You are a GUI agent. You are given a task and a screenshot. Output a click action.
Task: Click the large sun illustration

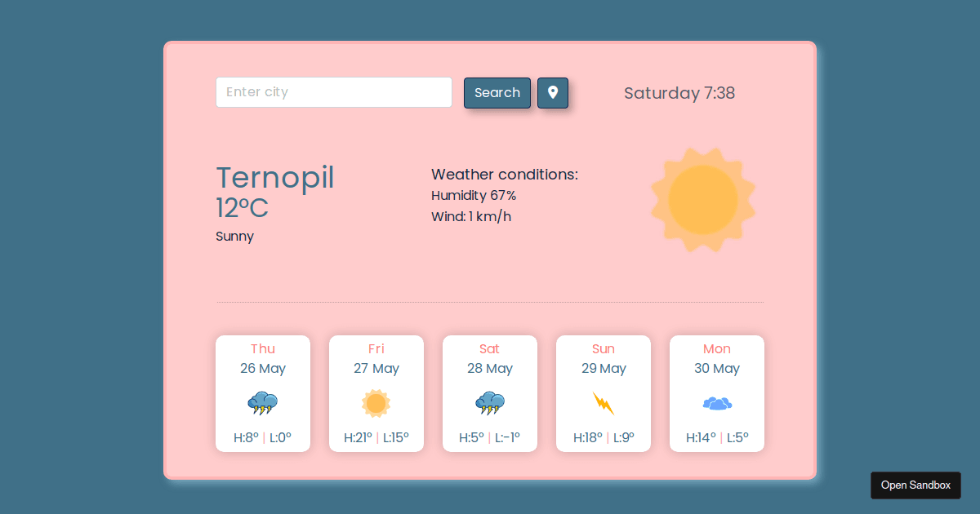703,198
